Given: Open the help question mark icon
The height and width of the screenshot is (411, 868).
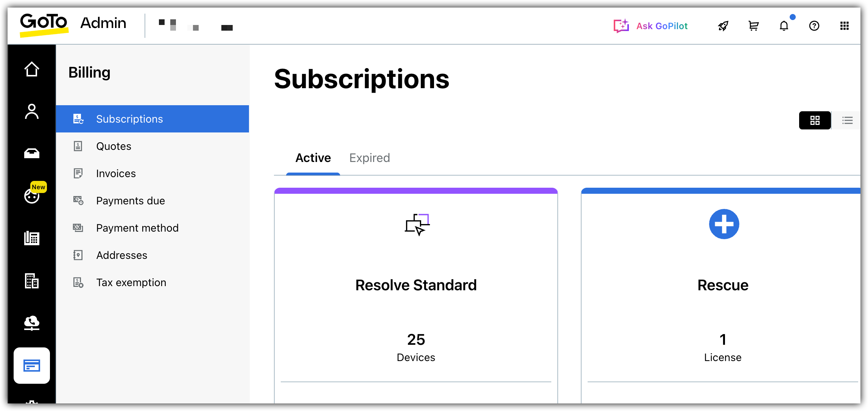Looking at the screenshot, I should (814, 26).
